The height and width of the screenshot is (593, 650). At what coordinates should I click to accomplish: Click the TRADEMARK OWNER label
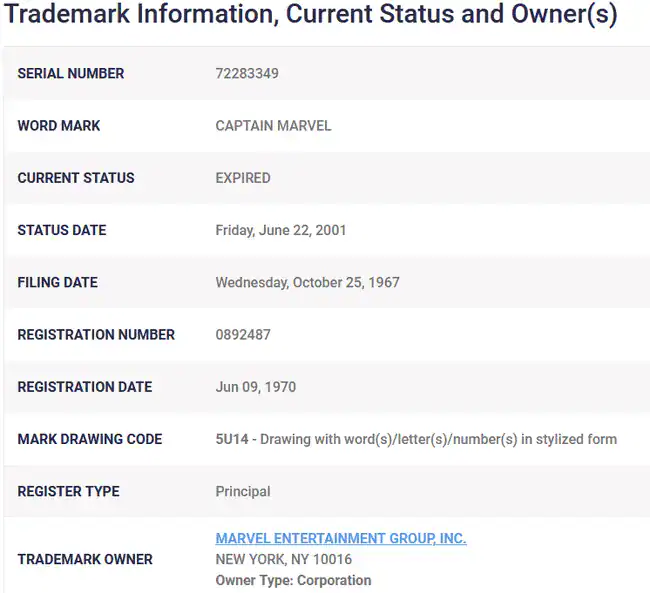[85, 559]
